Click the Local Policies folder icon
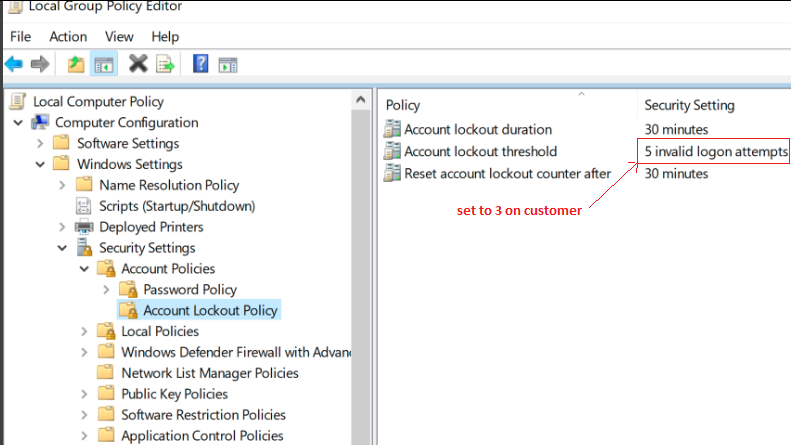The image size is (791, 445). click(106, 331)
